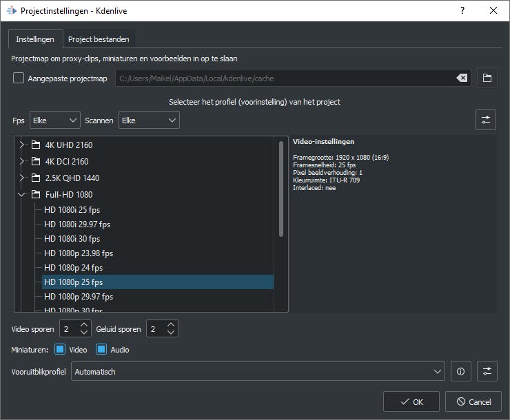Click the 2.5K QHD 1440 folder icon
The width and height of the screenshot is (510, 420).
click(35, 178)
